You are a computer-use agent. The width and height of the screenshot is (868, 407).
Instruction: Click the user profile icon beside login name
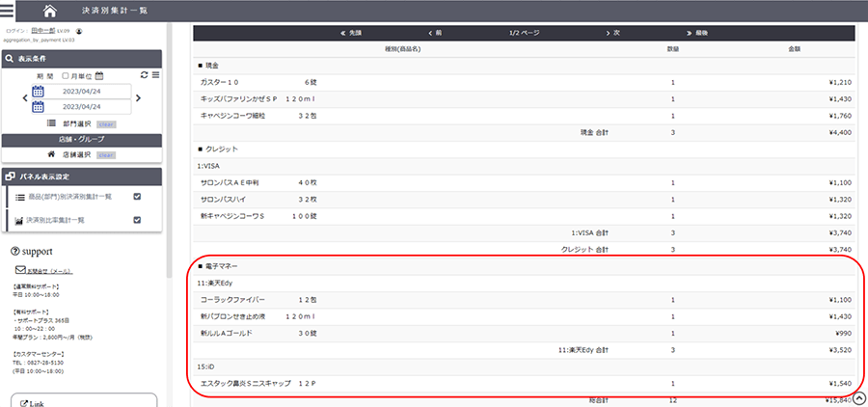78,31
